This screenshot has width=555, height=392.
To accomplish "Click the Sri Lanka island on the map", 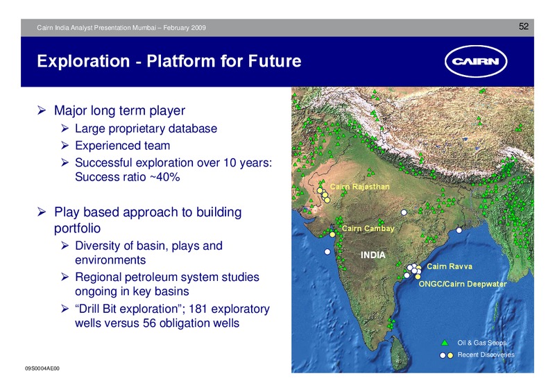I will (x=398, y=352).
